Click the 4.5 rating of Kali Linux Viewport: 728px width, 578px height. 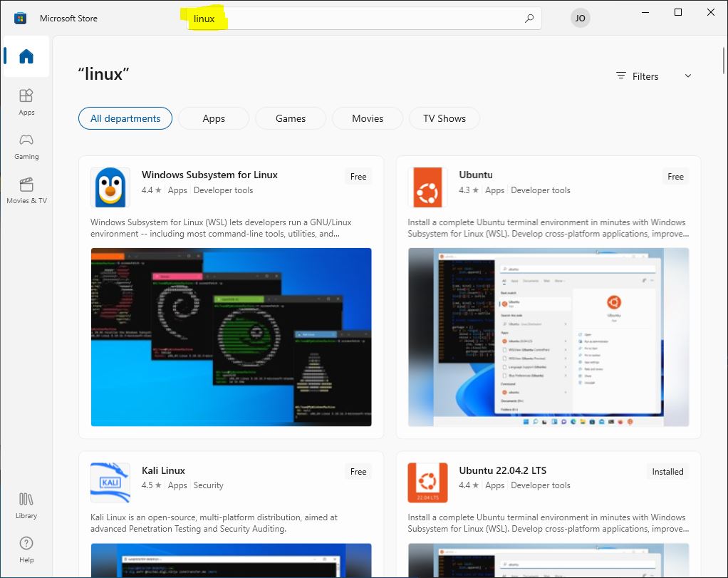(151, 485)
